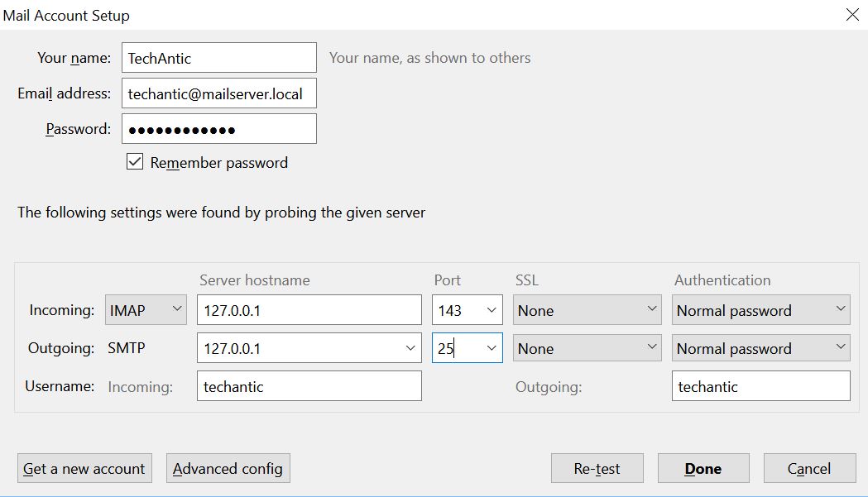Screen dimensions: 868x497
Task: Open the incoming protocol IMAP dropdown
Action: pos(146,310)
